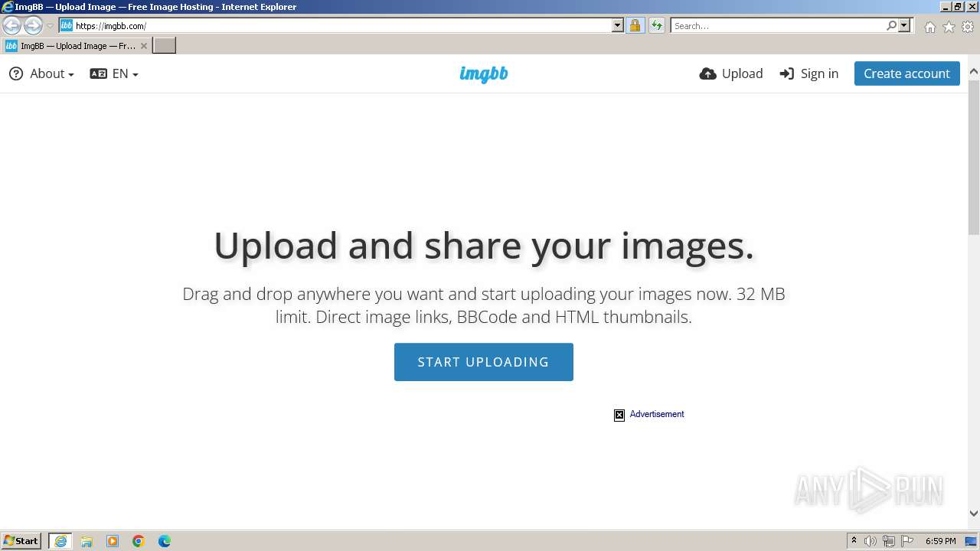
Task: Launch Microsoft Edge from the taskbar
Action: [x=165, y=541]
